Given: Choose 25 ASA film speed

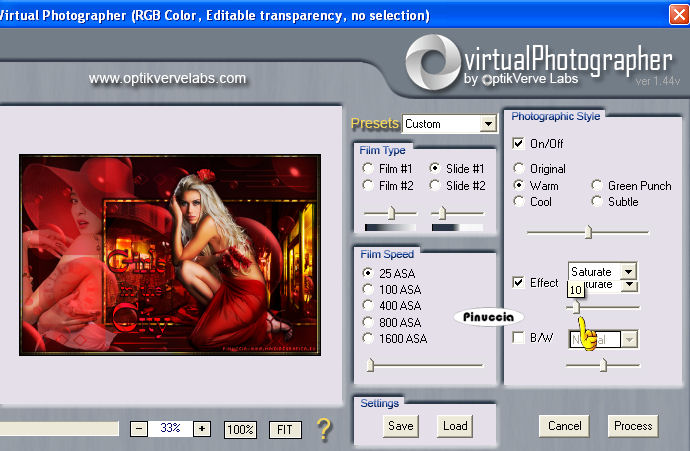Looking at the screenshot, I should [x=368, y=273].
